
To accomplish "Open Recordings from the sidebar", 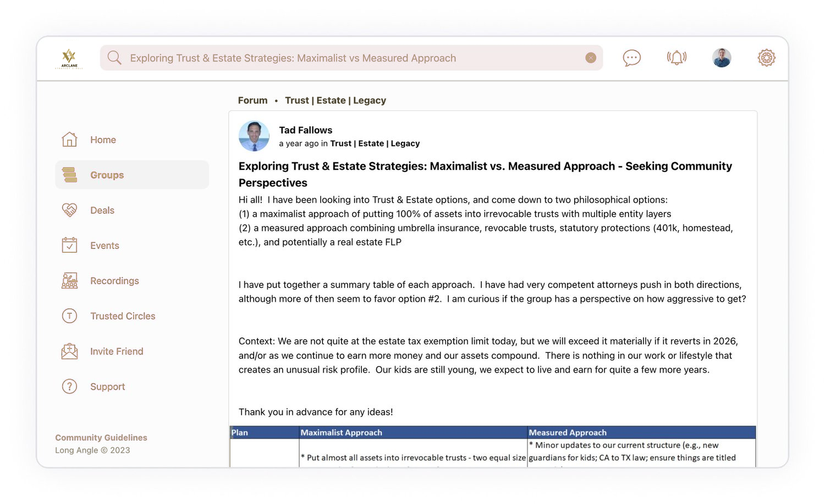I will click(114, 281).
